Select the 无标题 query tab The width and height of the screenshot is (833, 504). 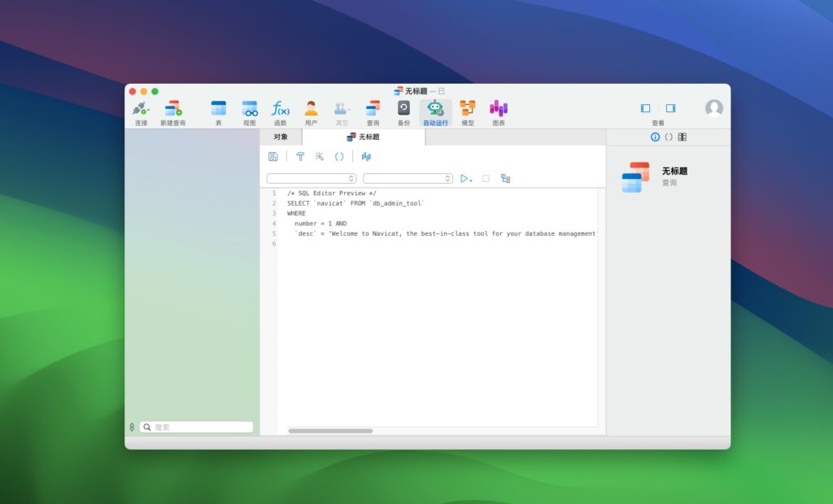(364, 137)
